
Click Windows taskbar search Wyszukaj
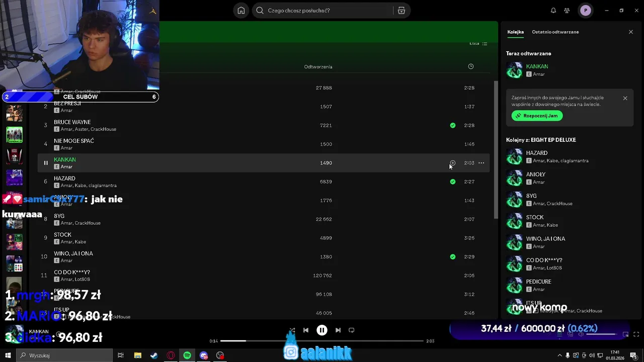64,355
